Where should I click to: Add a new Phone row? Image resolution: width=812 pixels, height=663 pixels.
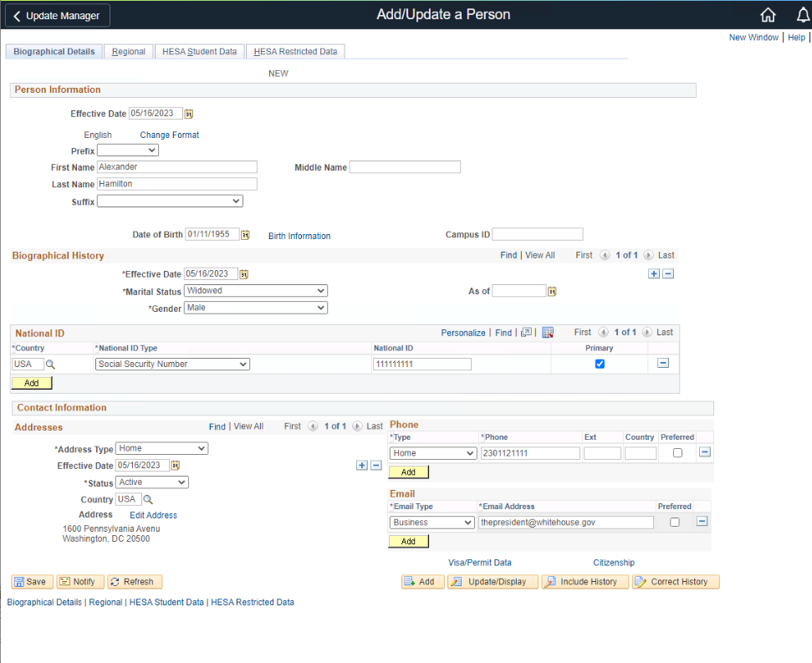[x=409, y=472]
